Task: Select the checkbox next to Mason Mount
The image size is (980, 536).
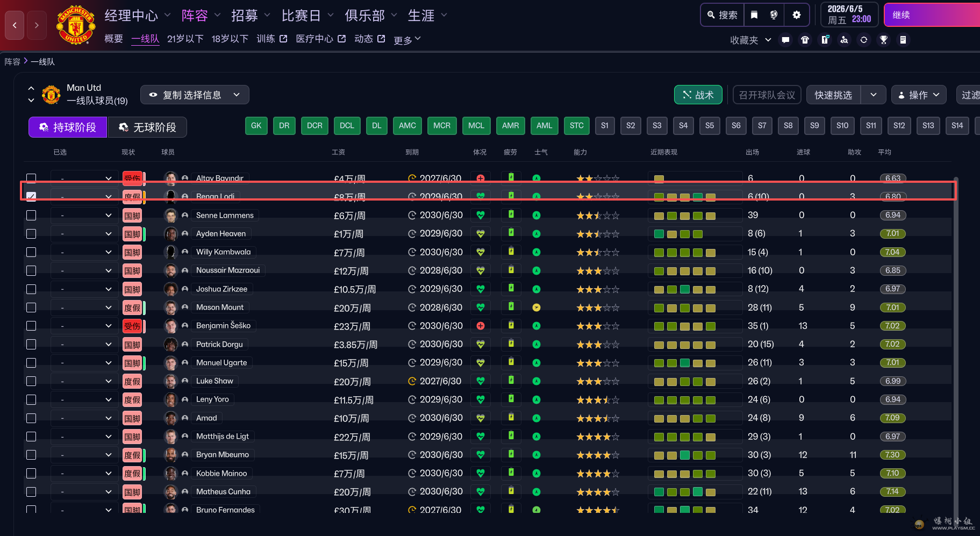Action: coord(32,308)
